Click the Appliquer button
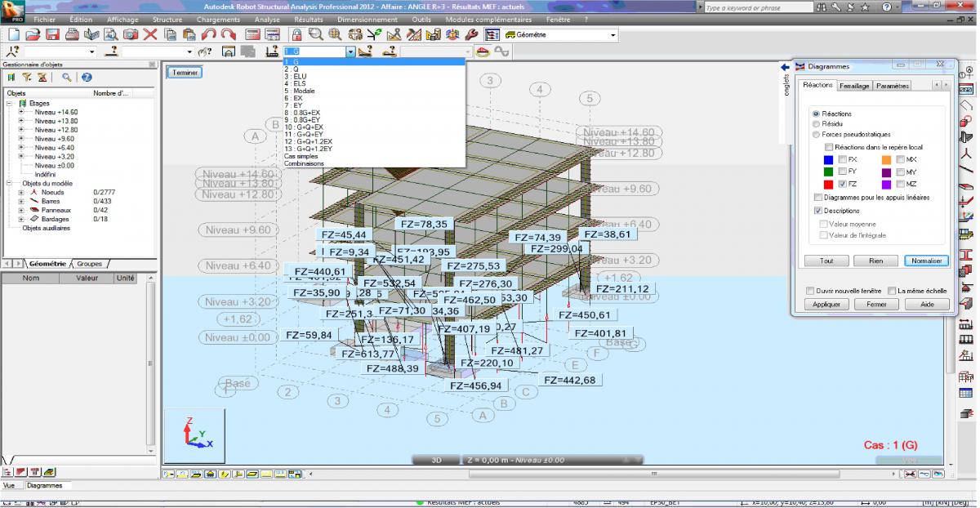 click(826, 304)
